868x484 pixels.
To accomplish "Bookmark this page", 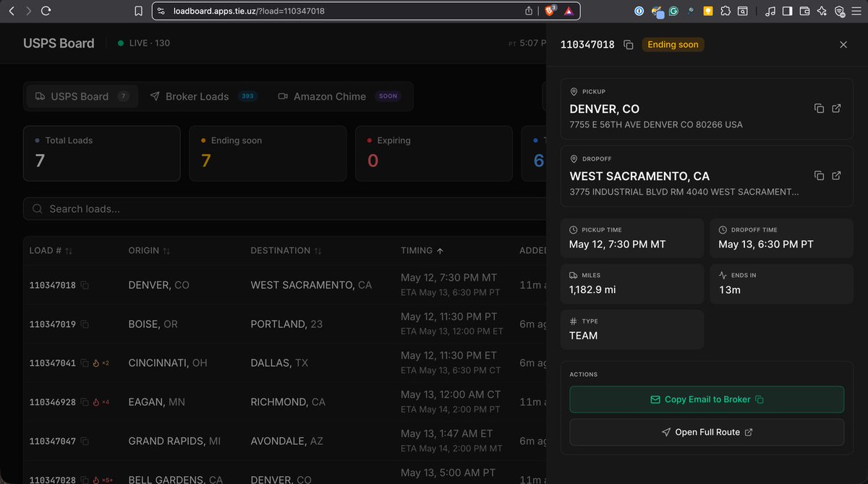I will click(x=138, y=11).
